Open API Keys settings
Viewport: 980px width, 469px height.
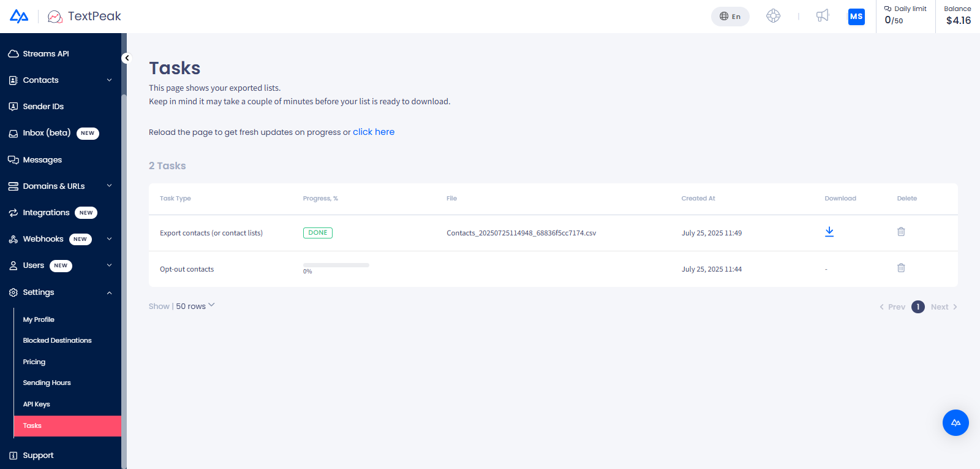[36, 404]
